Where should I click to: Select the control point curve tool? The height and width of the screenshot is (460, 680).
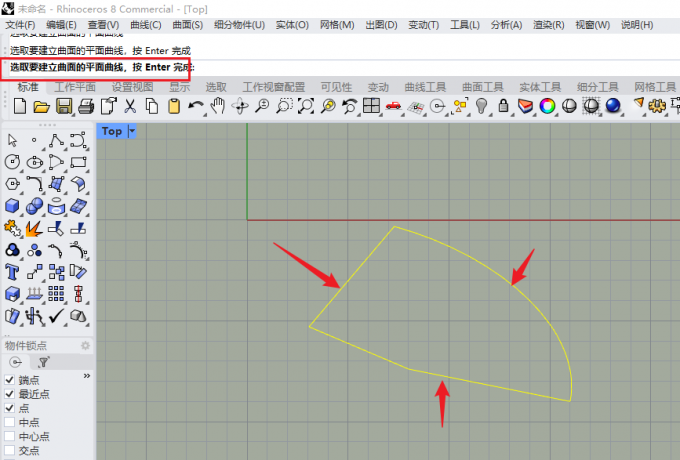(78, 140)
